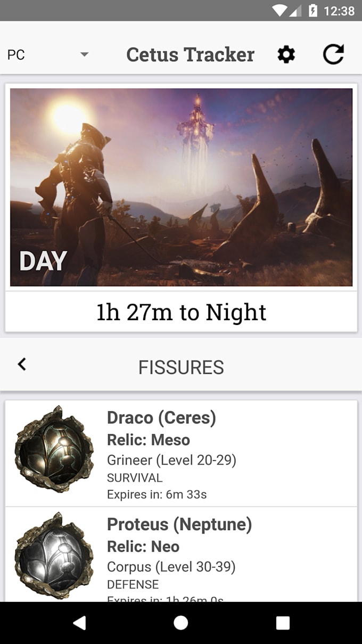Refresh data with the reload icon
The image size is (362, 644).
click(334, 54)
